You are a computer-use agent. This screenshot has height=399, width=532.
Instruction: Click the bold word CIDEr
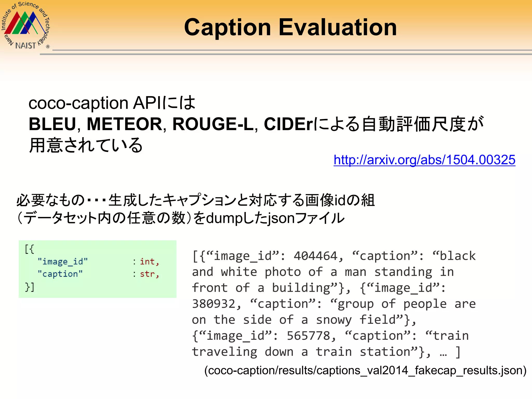coord(288,124)
